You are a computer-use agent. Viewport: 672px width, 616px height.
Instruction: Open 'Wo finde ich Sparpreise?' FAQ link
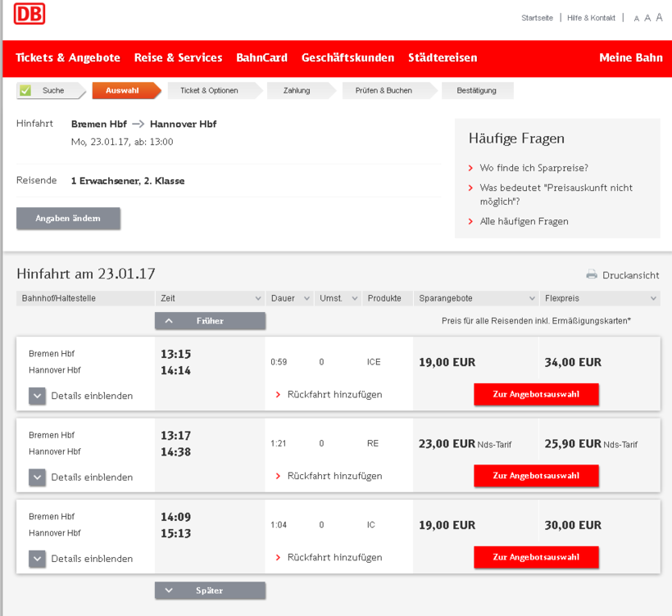click(534, 168)
